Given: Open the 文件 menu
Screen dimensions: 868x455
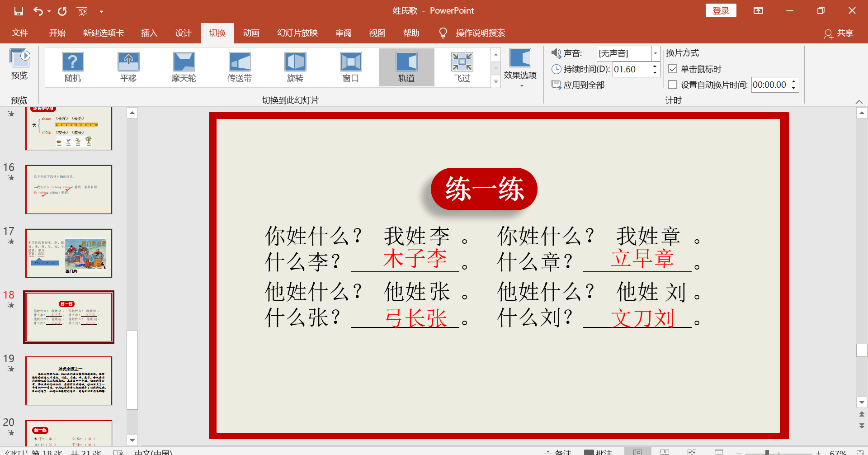Looking at the screenshot, I should point(19,33).
